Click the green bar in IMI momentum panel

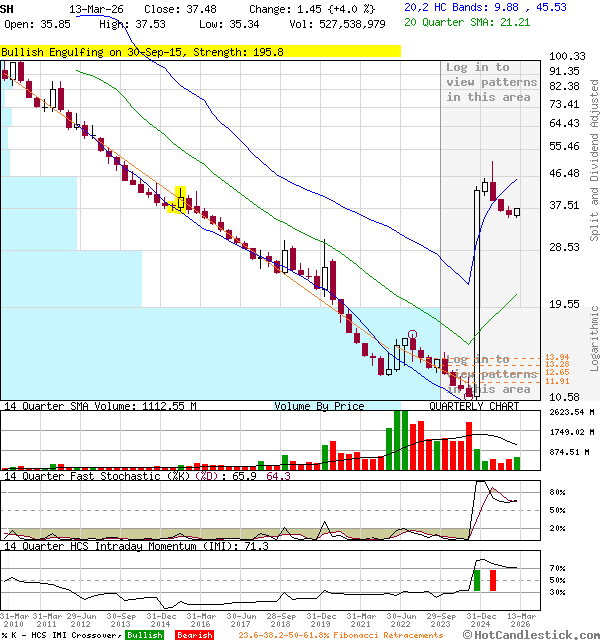pos(477,580)
